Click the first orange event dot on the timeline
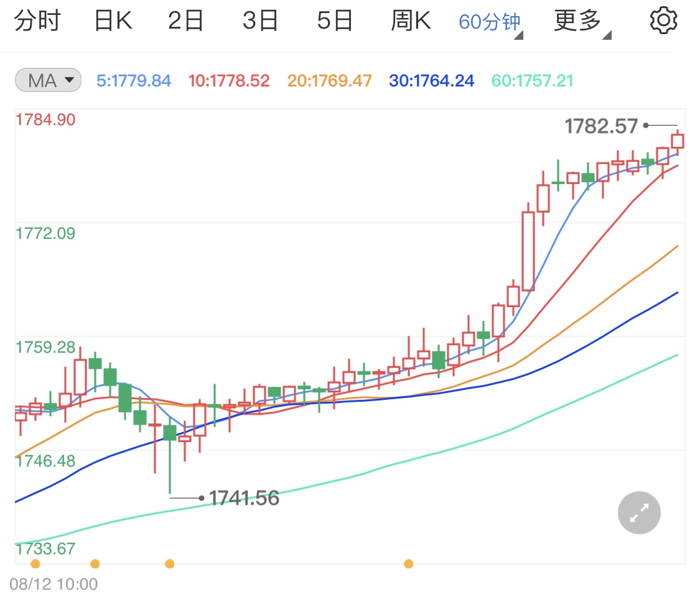700x602 pixels. (x=35, y=564)
